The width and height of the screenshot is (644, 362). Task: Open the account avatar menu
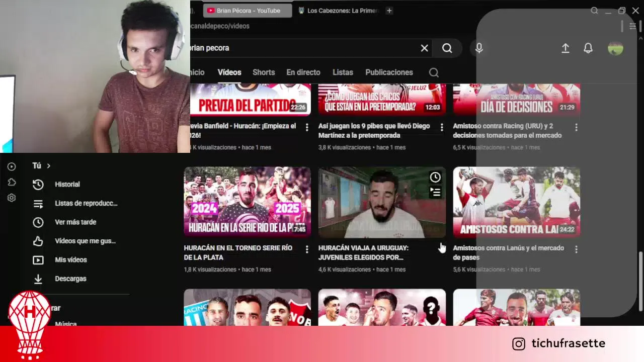click(615, 48)
